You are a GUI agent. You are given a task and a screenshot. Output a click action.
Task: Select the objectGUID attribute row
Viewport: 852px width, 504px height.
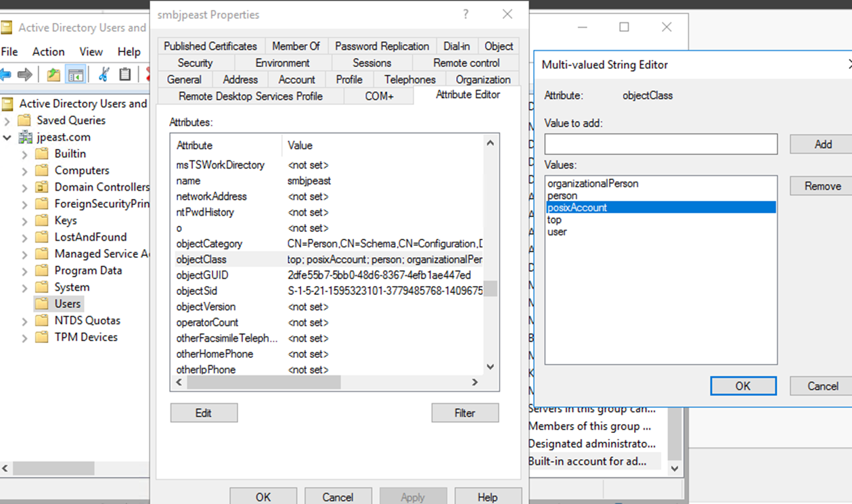pyautogui.click(x=328, y=275)
